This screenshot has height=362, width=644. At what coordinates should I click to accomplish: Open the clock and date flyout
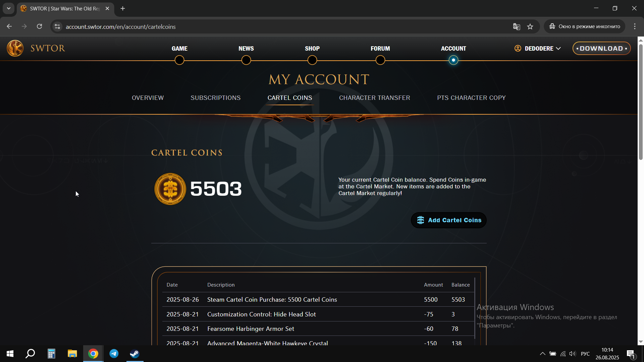[607, 354]
